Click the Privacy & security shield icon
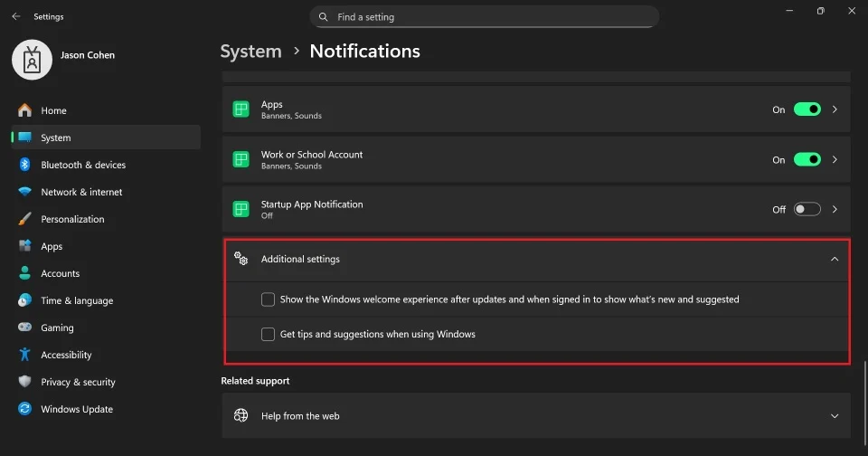868x456 pixels. point(25,382)
